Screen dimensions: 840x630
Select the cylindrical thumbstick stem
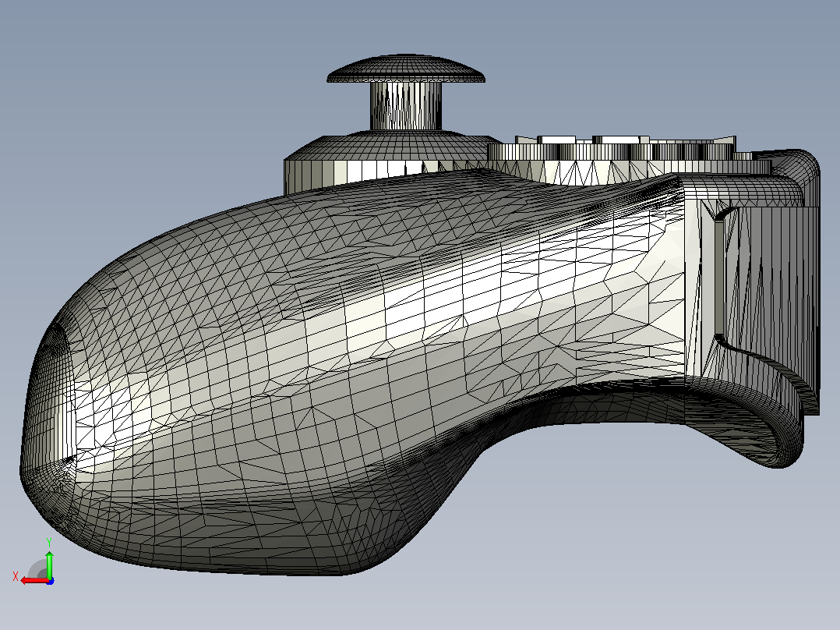406,105
